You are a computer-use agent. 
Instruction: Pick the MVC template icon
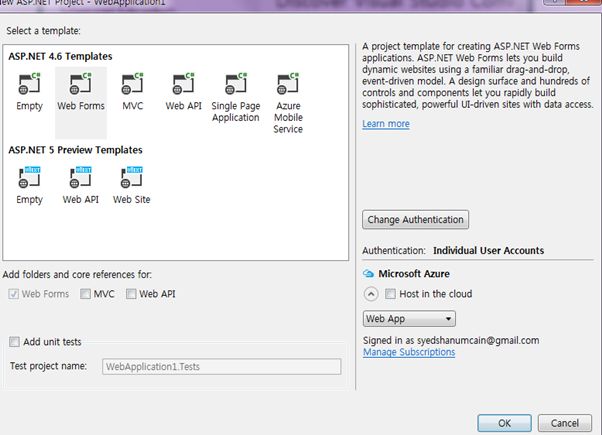point(132,83)
